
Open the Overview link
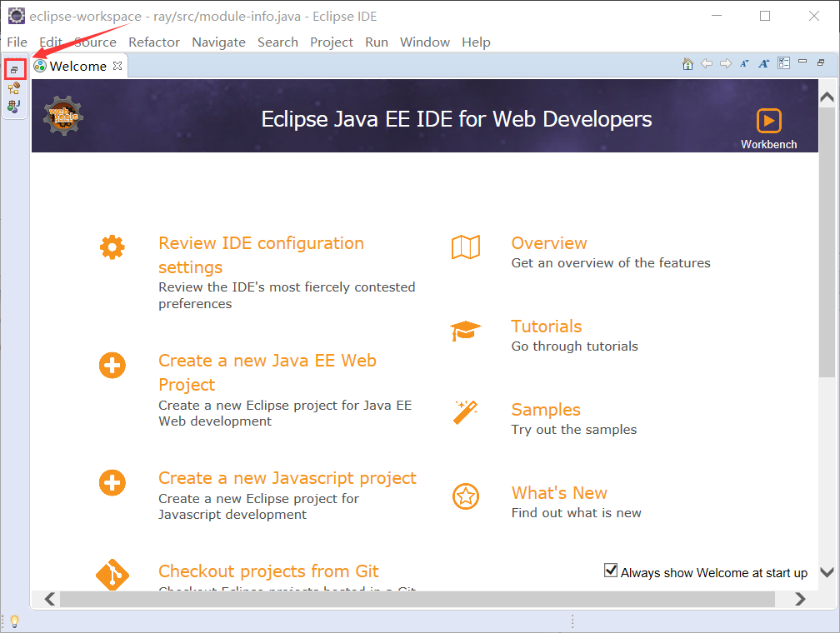[x=549, y=243]
